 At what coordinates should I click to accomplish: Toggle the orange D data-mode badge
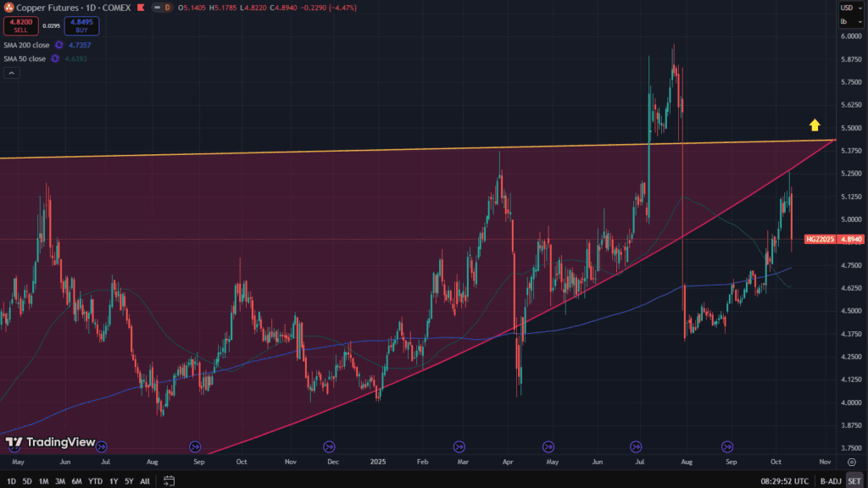167,8
